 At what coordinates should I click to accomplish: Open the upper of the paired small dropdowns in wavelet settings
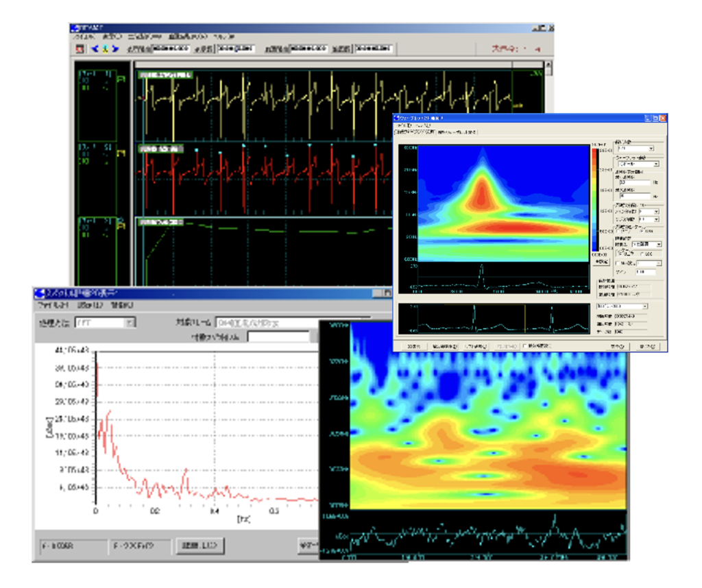click(649, 211)
